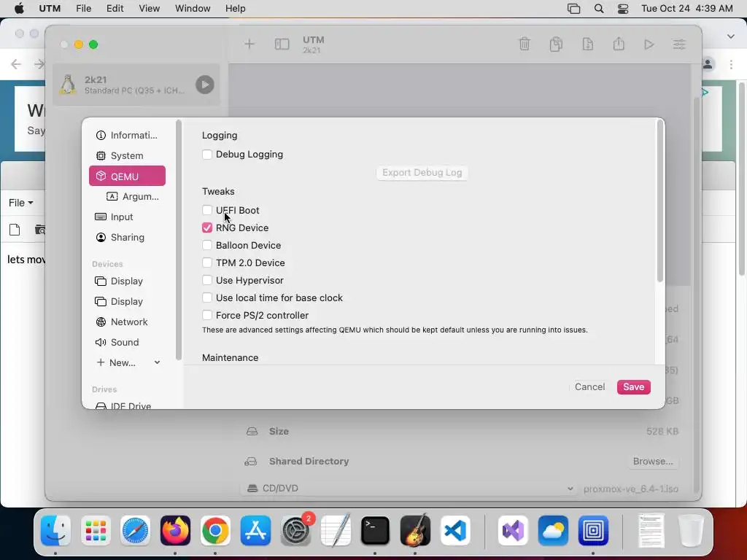
Task: Open the File dropdown in browser window
Action: click(21, 203)
